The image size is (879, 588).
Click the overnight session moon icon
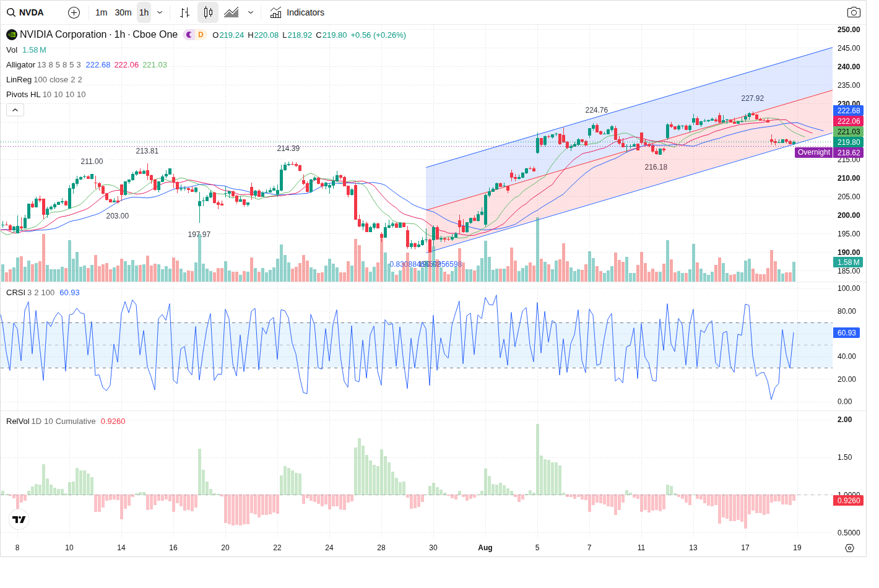tap(189, 35)
